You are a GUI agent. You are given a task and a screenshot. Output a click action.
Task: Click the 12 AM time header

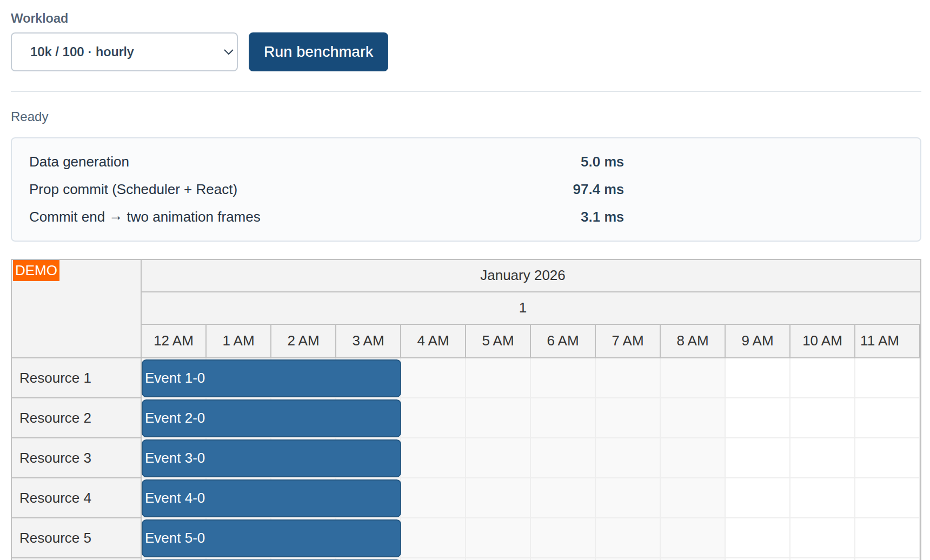click(174, 341)
